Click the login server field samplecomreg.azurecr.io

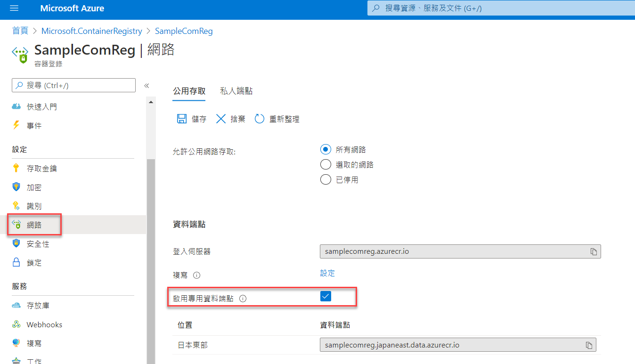[x=460, y=251]
